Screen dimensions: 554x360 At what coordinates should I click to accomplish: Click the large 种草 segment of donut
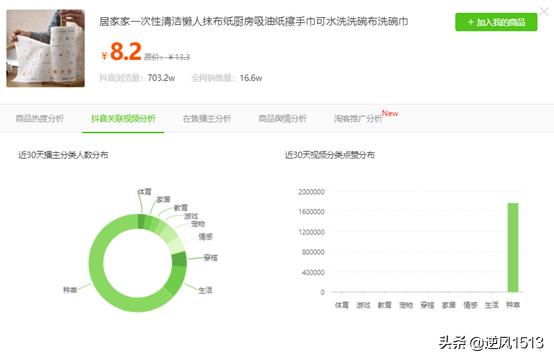click(x=102, y=283)
